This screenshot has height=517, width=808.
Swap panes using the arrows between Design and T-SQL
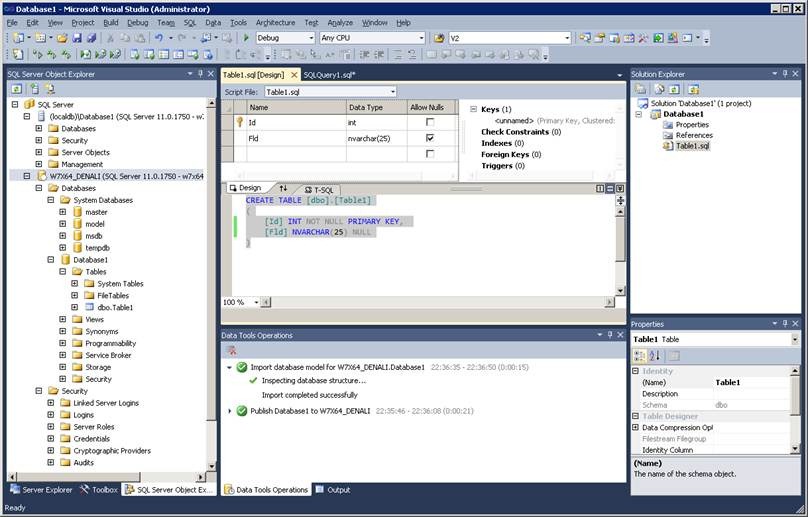tap(282, 188)
